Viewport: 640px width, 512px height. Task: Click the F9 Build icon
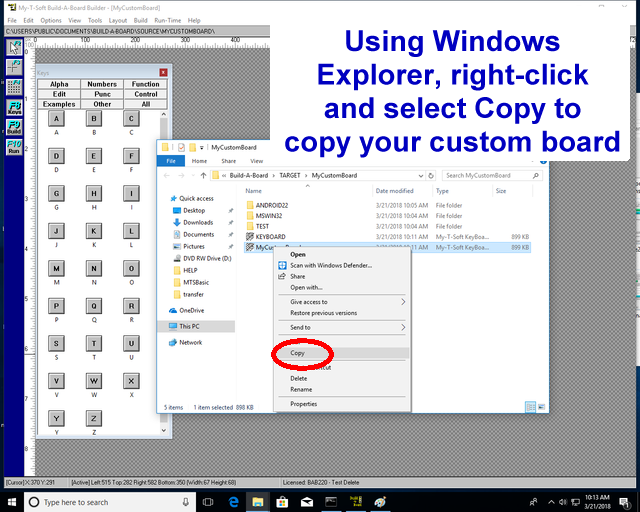coord(14,127)
